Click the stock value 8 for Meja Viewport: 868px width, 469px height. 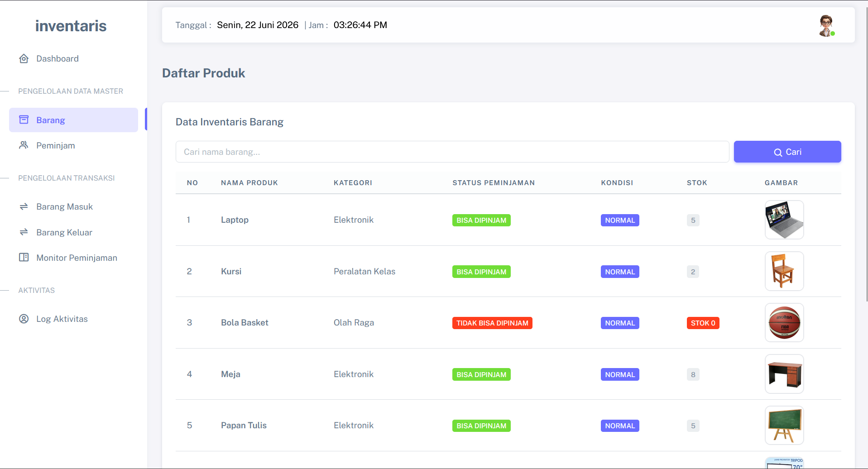(693, 374)
